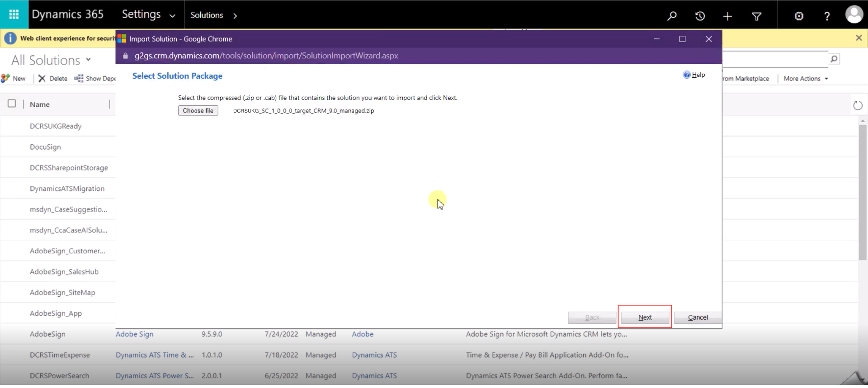
Task: Close the Import Solution window
Action: (x=708, y=39)
